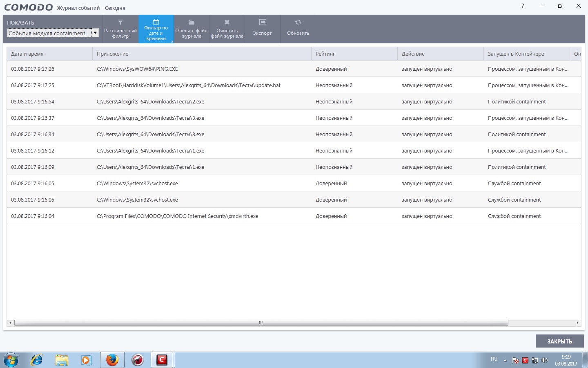Clear the log file (Очистить файл журнала)

tap(227, 29)
